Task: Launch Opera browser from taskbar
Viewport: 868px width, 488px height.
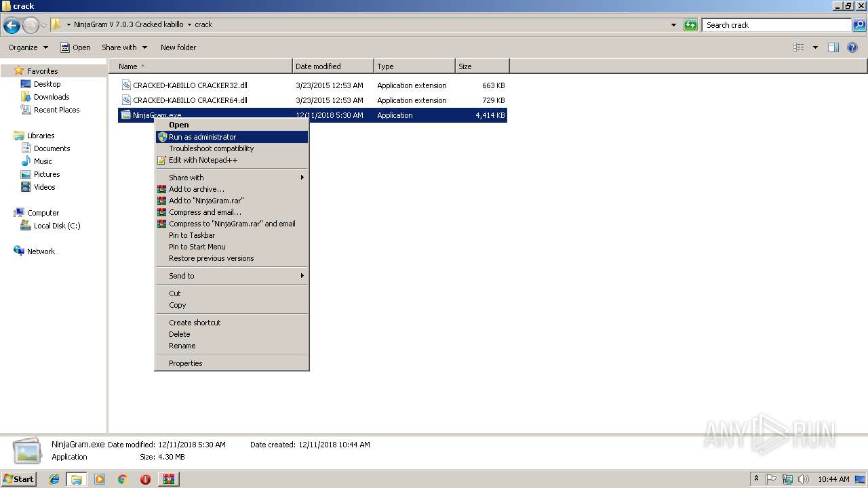Action: click(x=145, y=479)
